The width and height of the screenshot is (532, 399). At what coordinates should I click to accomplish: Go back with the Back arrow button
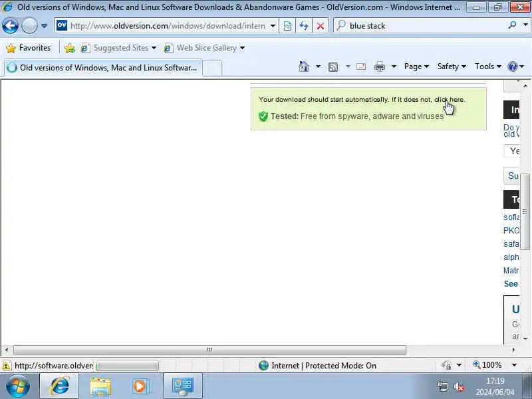(10, 26)
